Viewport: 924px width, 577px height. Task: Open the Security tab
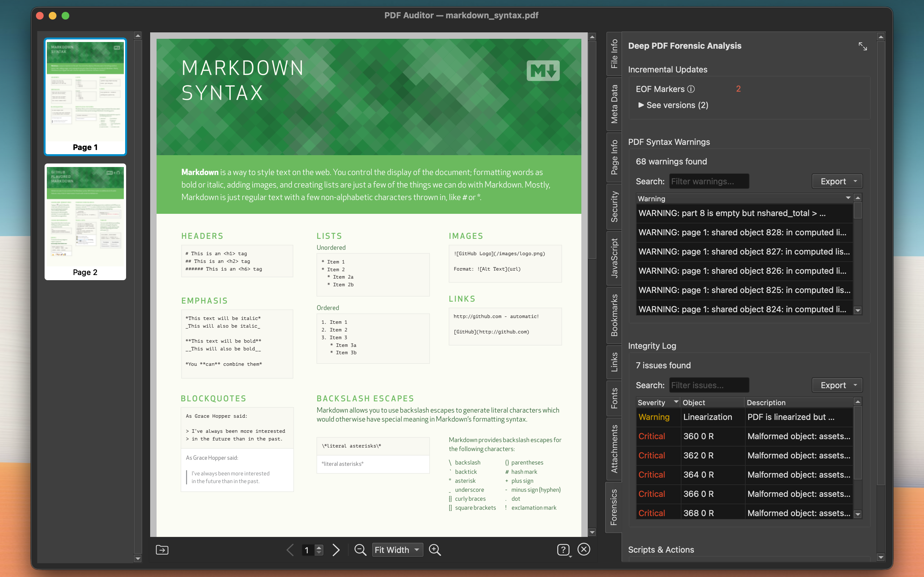click(x=614, y=206)
